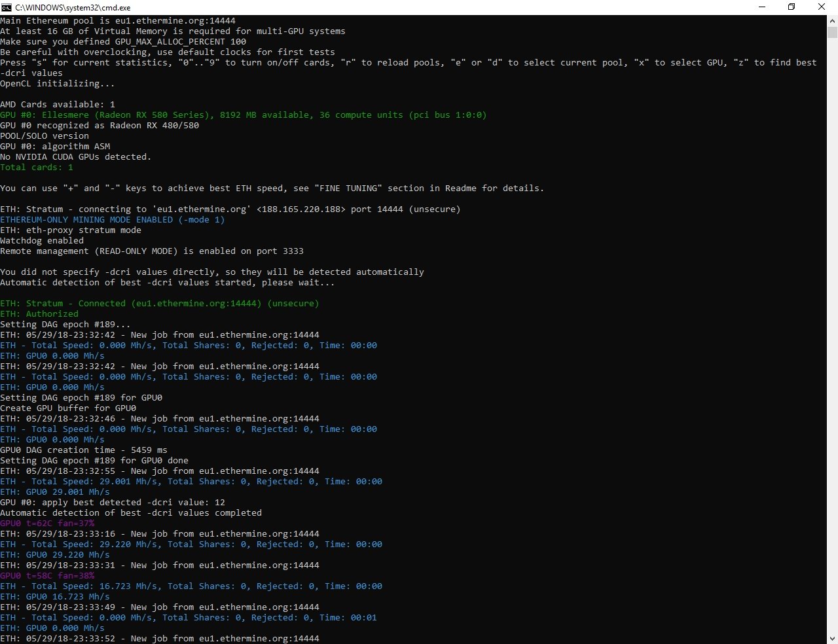838x644 pixels.
Task: Click line mentioning GPU_MAX_ALLOC_PERCENT 100
Action: click(x=123, y=42)
